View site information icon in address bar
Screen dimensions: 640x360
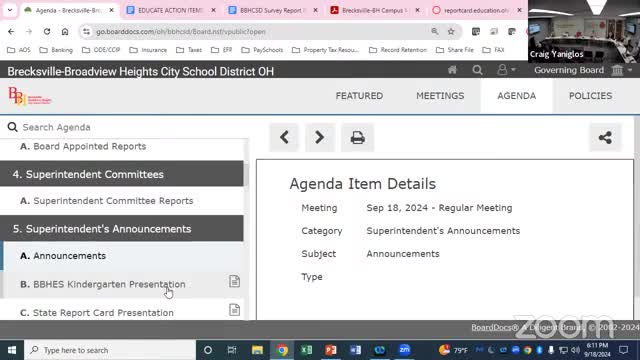coord(86,31)
